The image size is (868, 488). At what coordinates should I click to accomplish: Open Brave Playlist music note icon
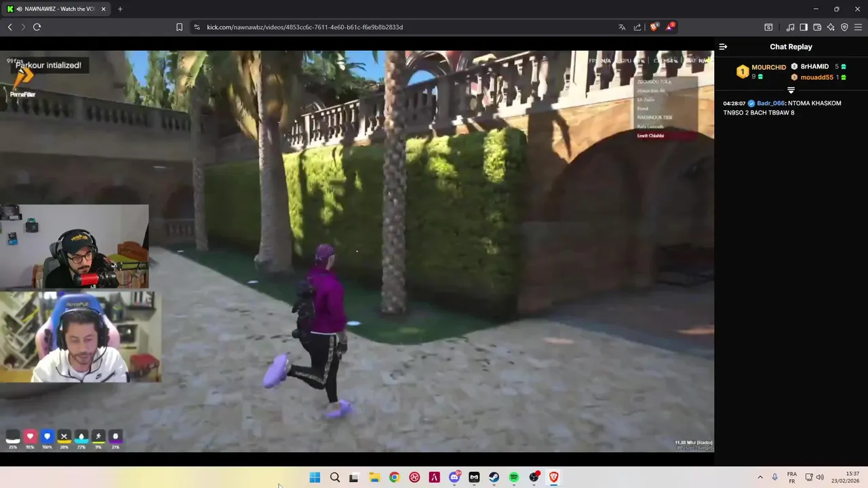(x=790, y=27)
